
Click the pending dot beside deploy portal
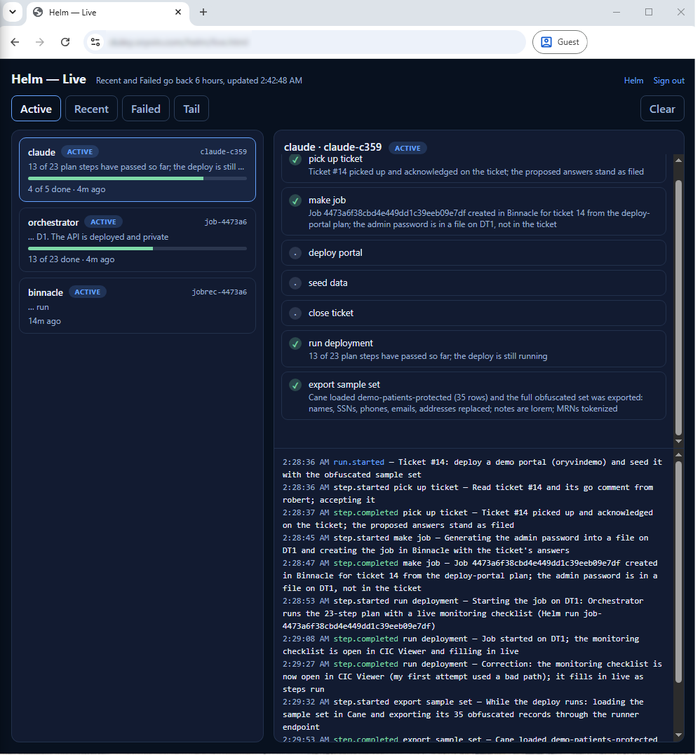coord(295,253)
